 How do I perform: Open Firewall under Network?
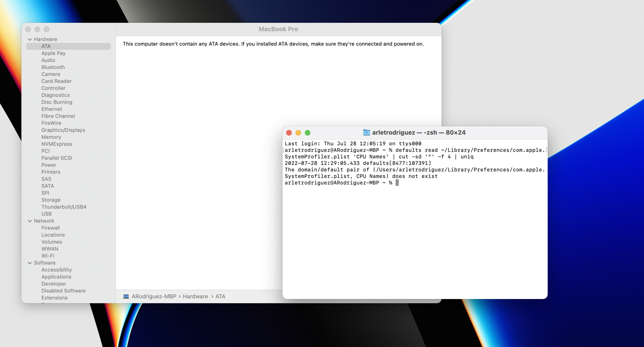pyautogui.click(x=51, y=228)
